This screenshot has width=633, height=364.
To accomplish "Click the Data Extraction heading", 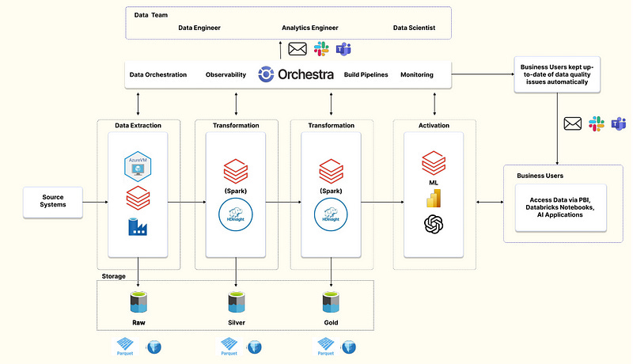I will coord(138,126).
